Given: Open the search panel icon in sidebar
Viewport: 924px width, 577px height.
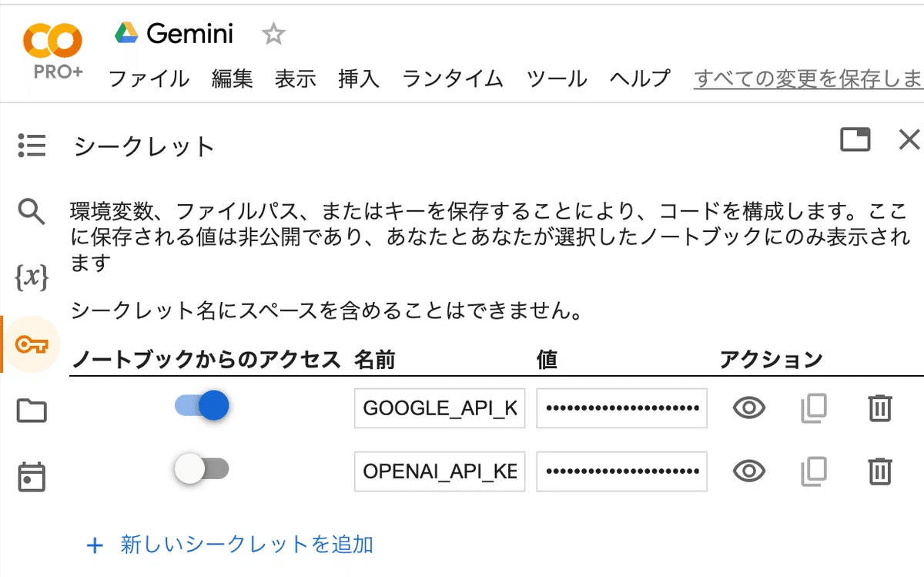Looking at the screenshot, I should pos(32,210).
